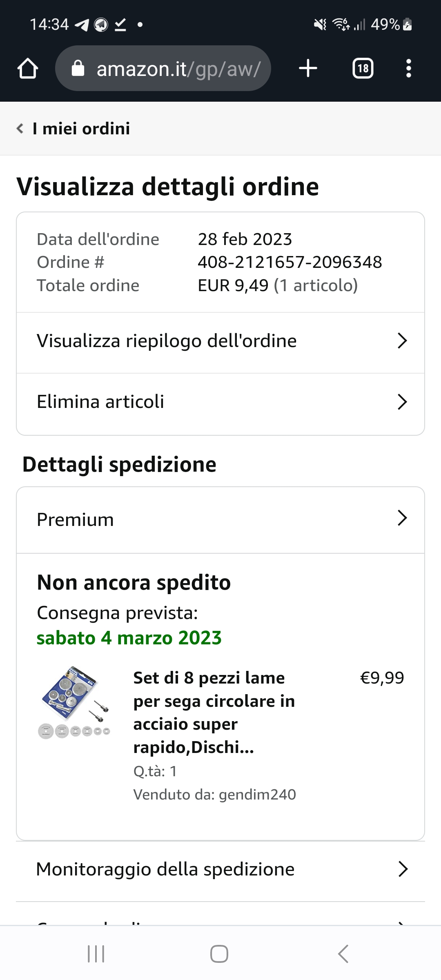Tap the padlock site security icon
Image resolution: width=441 pixels, height=980 pixels.
click(x=78, y=69)
